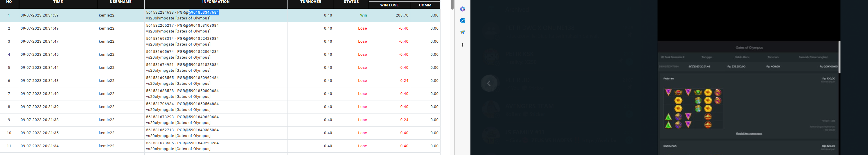Image resolution: width=868 pixels, height=155 pixels.
Task: Click the TIME column header
Action: click(x=58, y=2)
